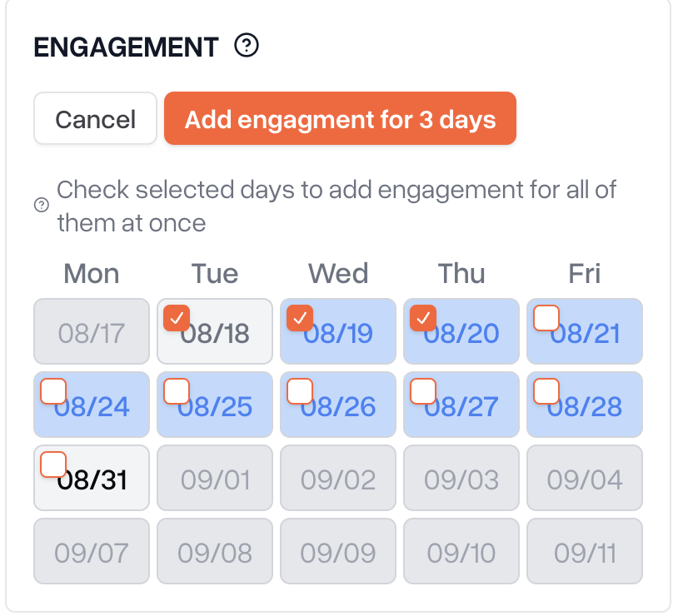The height and width of the screenshot is (616, 678).
Task: Click the help icon beside ENGAGEMENT heading
Action: pyautogui.click(x=247, y=46)
